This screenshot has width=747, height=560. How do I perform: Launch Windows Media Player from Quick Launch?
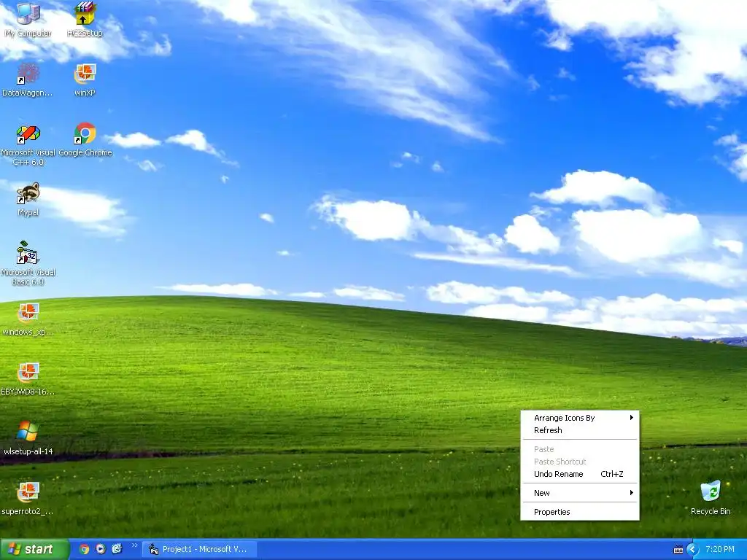101,549
